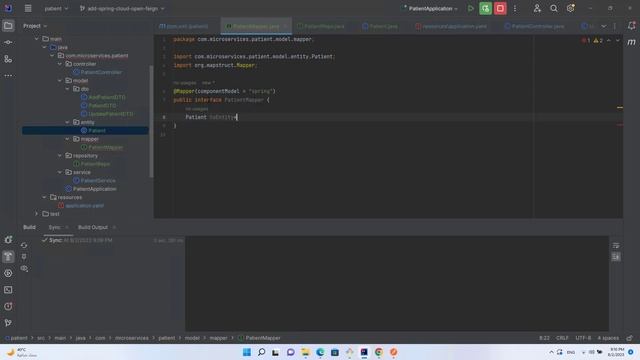Viewport: 640px width, 360px height.
Task: Open more run actions menu
Action: click(515, 8)
